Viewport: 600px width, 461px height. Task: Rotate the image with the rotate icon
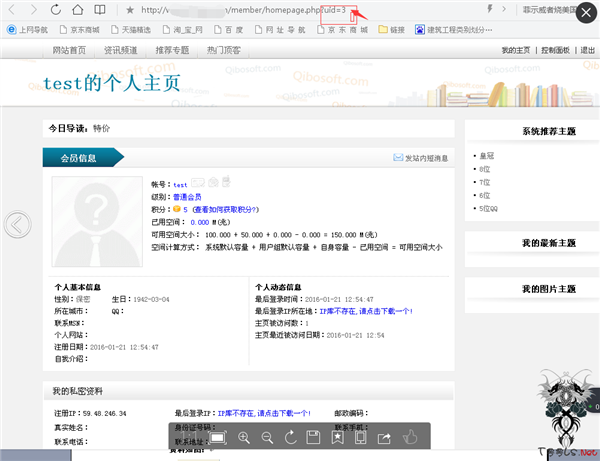(x=290, y=438)
